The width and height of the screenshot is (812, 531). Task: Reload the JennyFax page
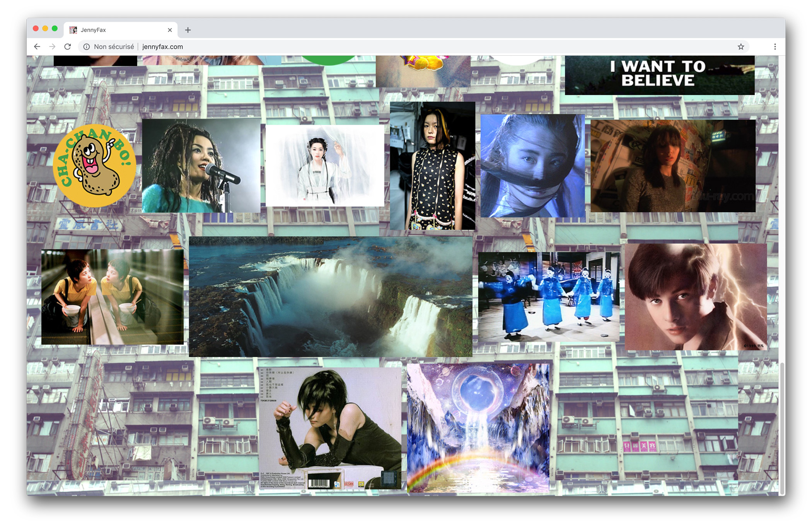(68, 47)
